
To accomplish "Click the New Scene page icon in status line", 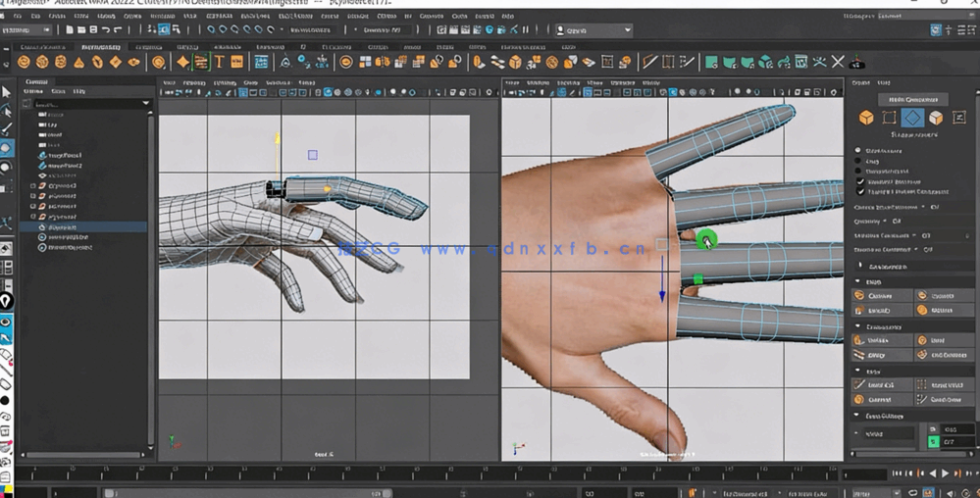I will (70, 29).
